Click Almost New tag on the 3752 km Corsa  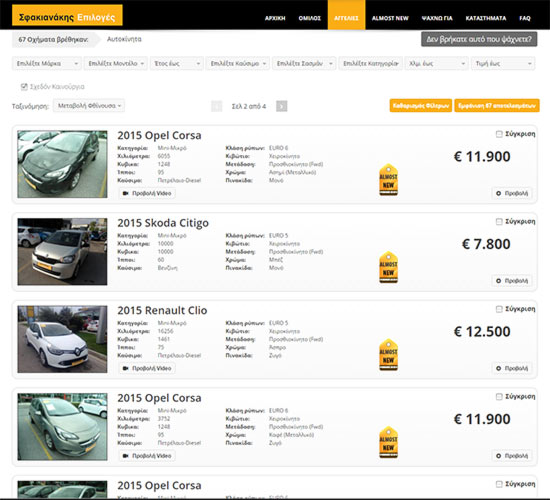tap(388, 442)
